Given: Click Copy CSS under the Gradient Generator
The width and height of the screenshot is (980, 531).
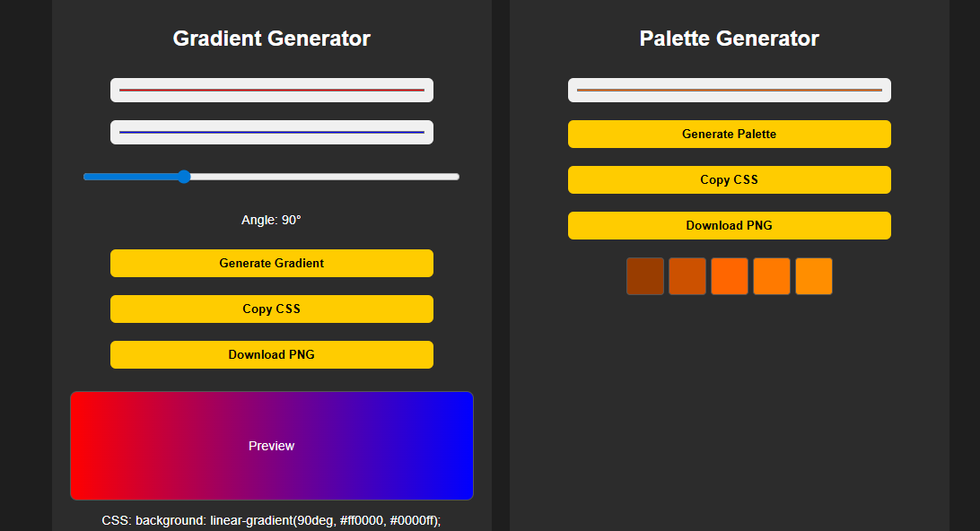Looking at the screenshot, I should pos(271,309).
